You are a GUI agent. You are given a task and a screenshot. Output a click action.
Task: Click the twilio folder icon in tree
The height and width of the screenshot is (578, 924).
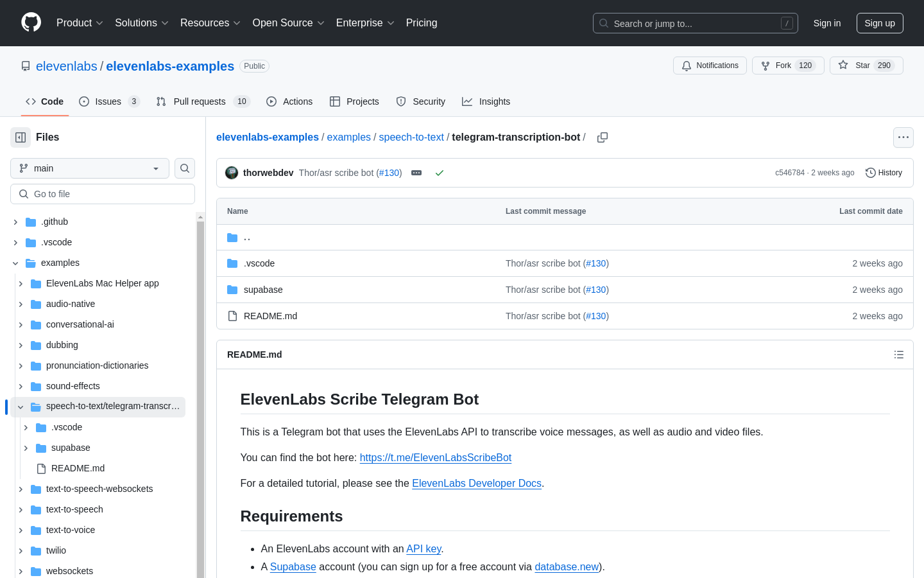pyautogui.click(x=36, y=550)
